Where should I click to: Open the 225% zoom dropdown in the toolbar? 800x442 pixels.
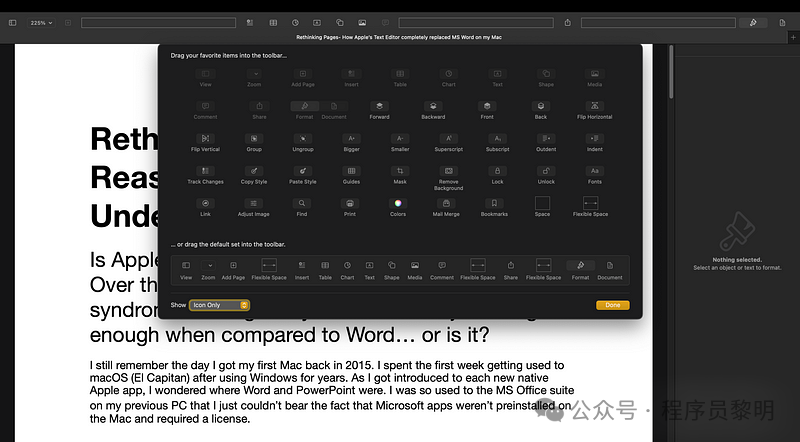(x=41, y=23)
